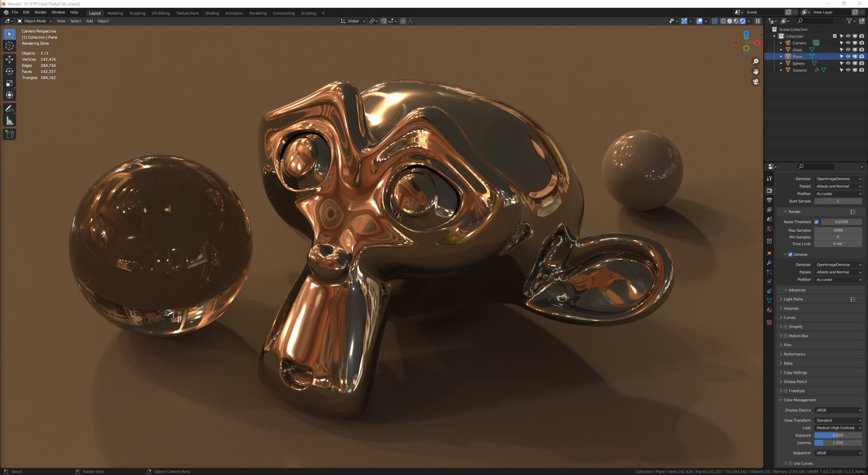Activate the Transform tool
Viewport: 868px width, 475px height.
pyautogui.click(x=9, y=95)
